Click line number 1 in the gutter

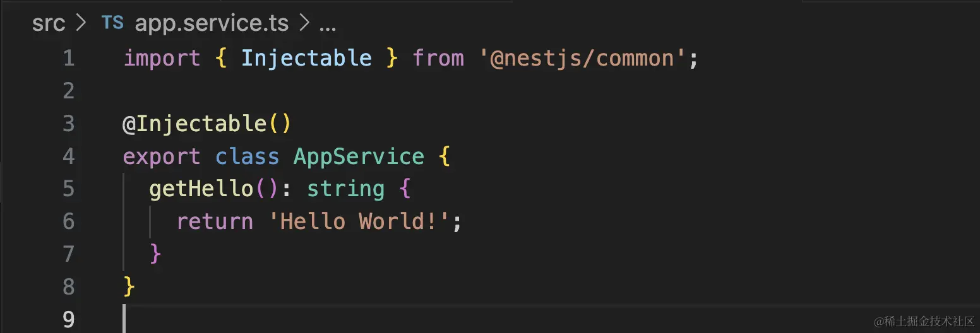68,59
